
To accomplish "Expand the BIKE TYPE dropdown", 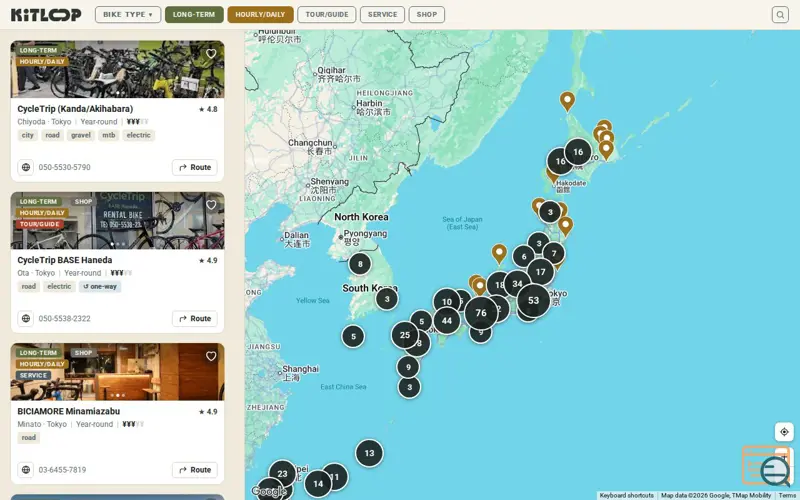I will tap(128, 15).
